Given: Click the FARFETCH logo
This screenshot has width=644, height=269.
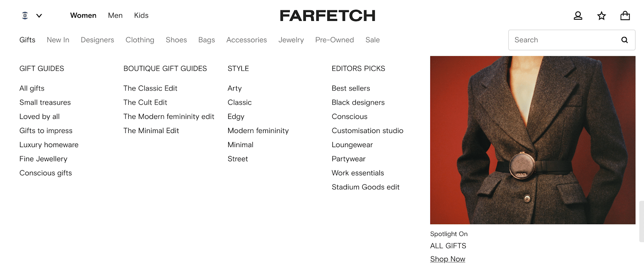Looking at the screenshot, I should click(x=327, y=16).
